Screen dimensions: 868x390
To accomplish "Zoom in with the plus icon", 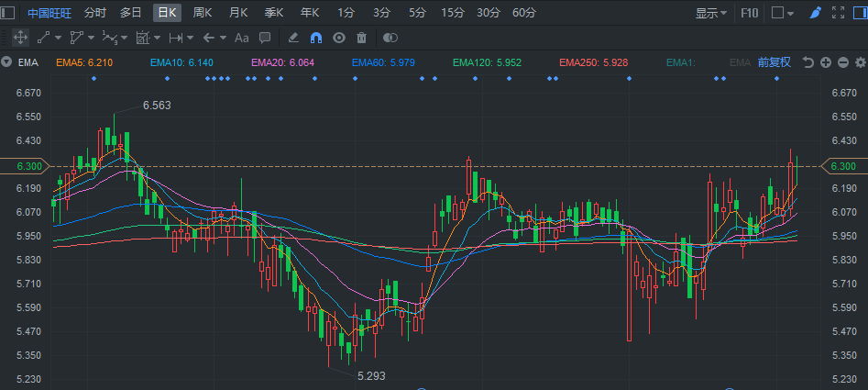I will pos(825,62).
